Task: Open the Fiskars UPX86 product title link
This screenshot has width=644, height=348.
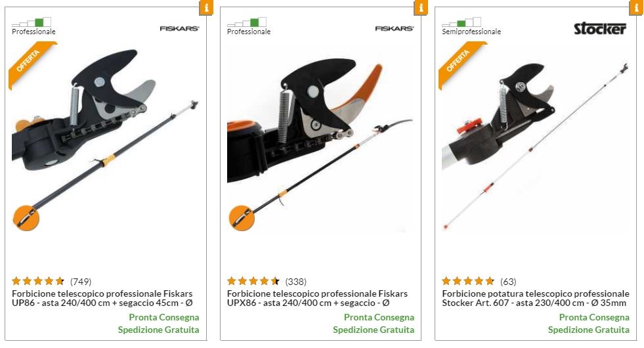Action: (317, 298)
